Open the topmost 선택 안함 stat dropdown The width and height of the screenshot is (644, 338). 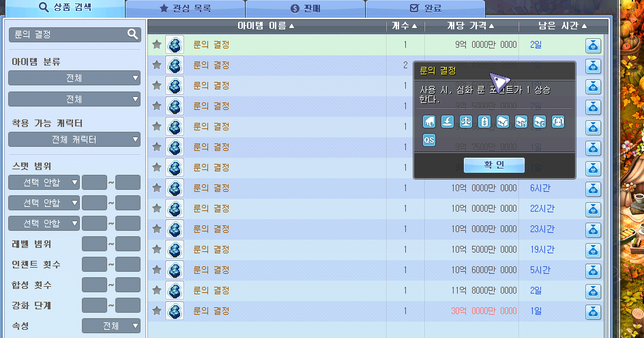[x=44, y=182]
